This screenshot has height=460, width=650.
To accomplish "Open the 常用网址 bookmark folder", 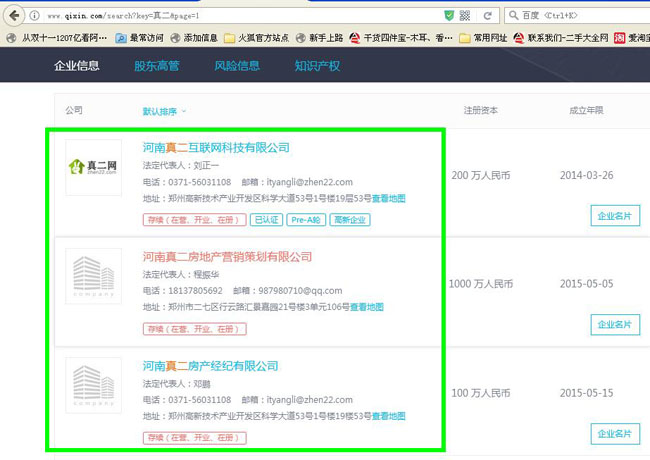I will pyautogui.click(x=483, y=38).
